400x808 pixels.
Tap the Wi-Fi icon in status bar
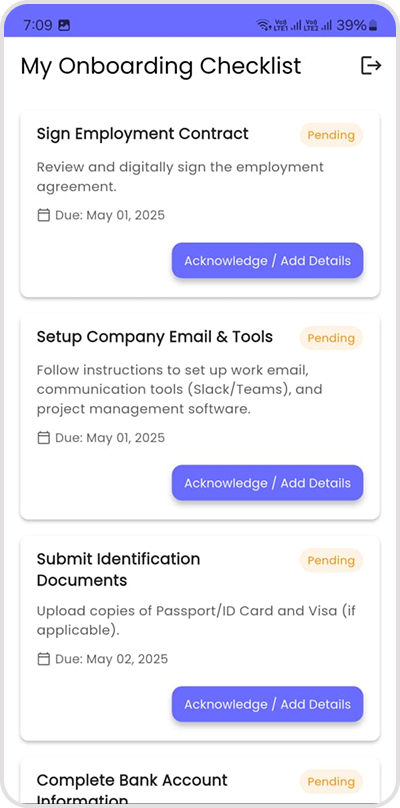click(263, 25)
